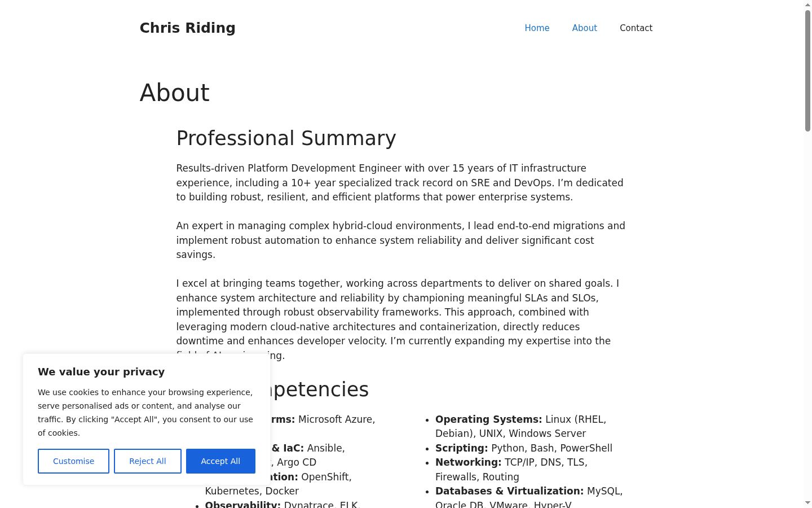Click the "Kubernetes, Docker" text
The width and height of the screenshot is (812, 508).
[251, 491]
